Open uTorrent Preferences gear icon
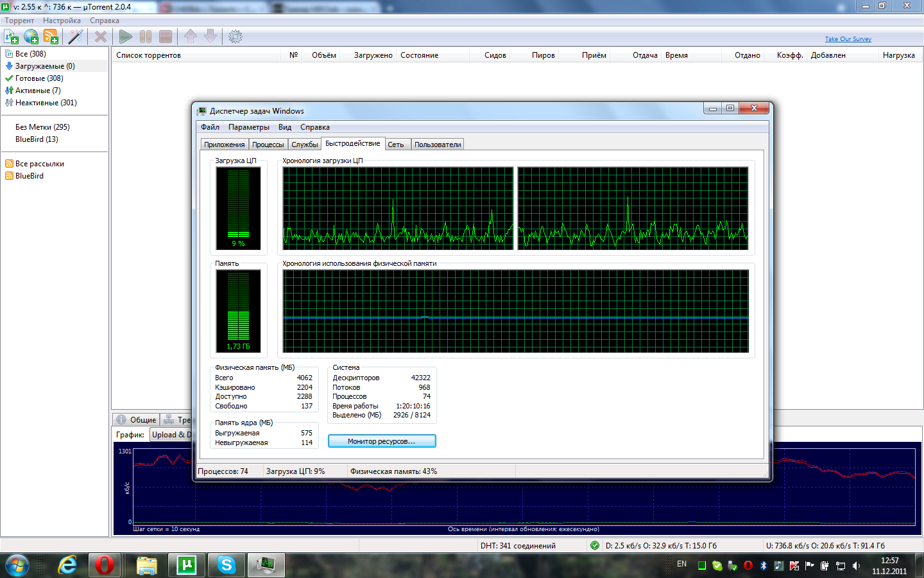 click(235, 37)
